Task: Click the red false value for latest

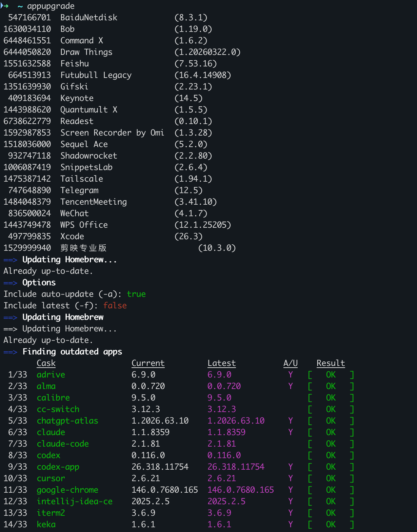Action: tap(115, 306)
